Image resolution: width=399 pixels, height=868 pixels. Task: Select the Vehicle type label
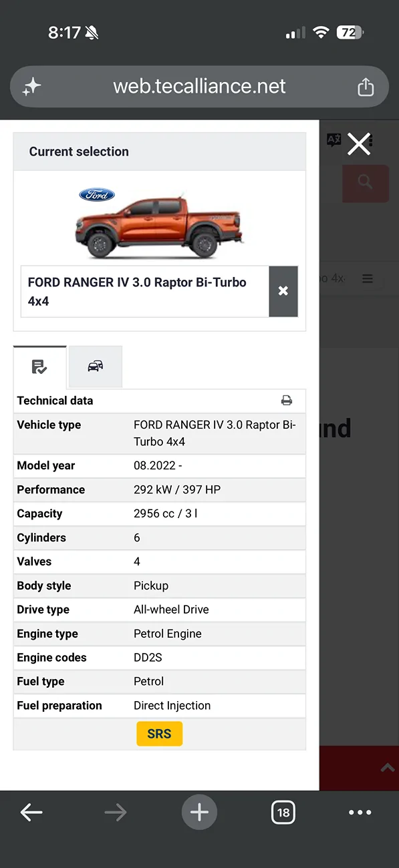point(49,425)
